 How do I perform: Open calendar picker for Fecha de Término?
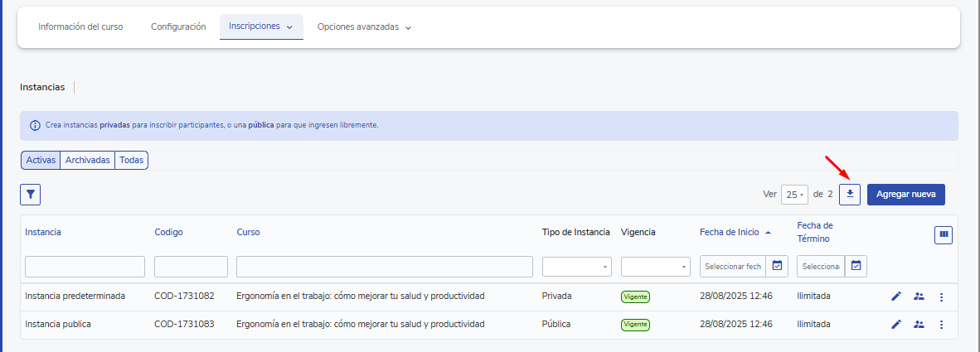pos(856,266)
